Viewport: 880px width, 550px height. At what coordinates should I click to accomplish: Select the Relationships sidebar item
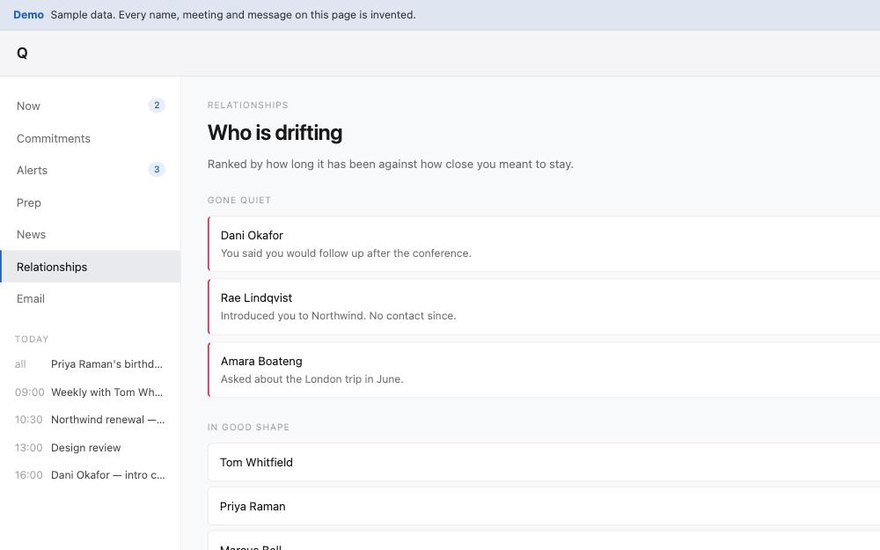coord(90,267)
